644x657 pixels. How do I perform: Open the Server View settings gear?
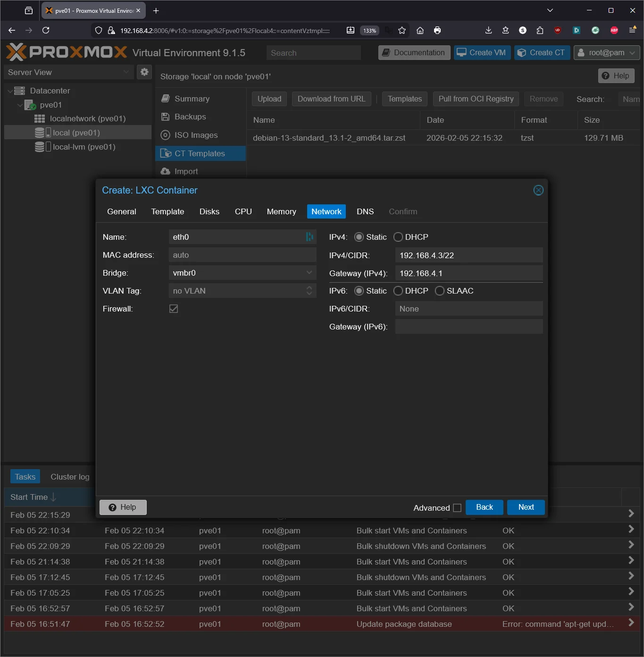144,72
